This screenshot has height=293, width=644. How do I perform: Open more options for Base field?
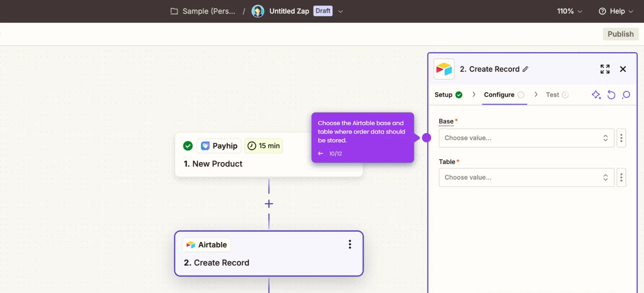tap(621, 138)
